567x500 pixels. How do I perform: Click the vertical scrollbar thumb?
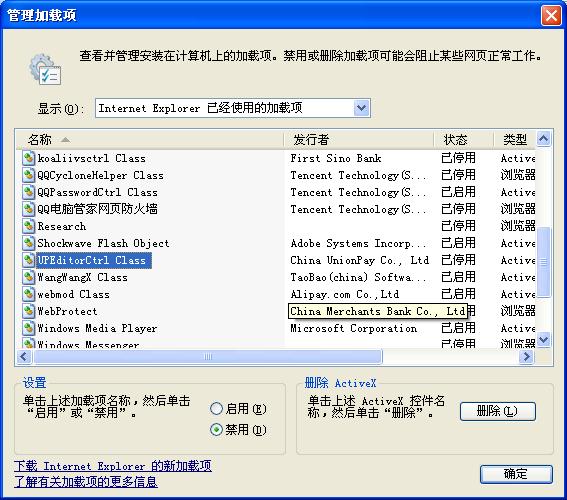[543, 262]
